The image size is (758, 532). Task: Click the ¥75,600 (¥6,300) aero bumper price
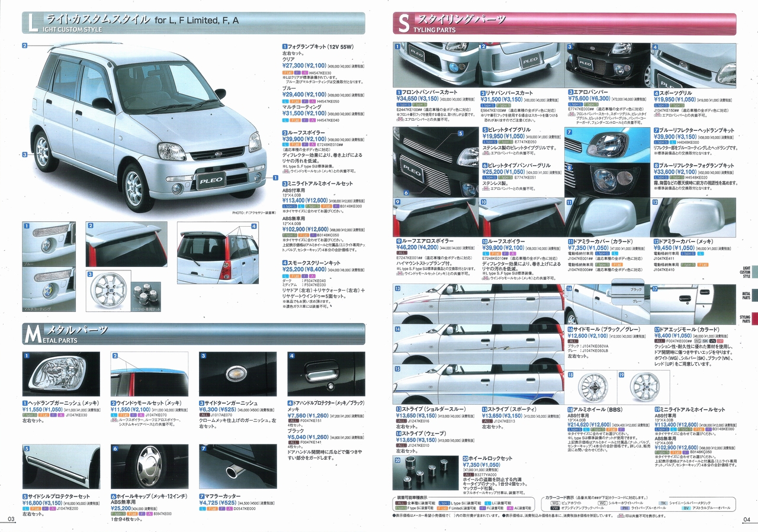[x=588, y=99]
